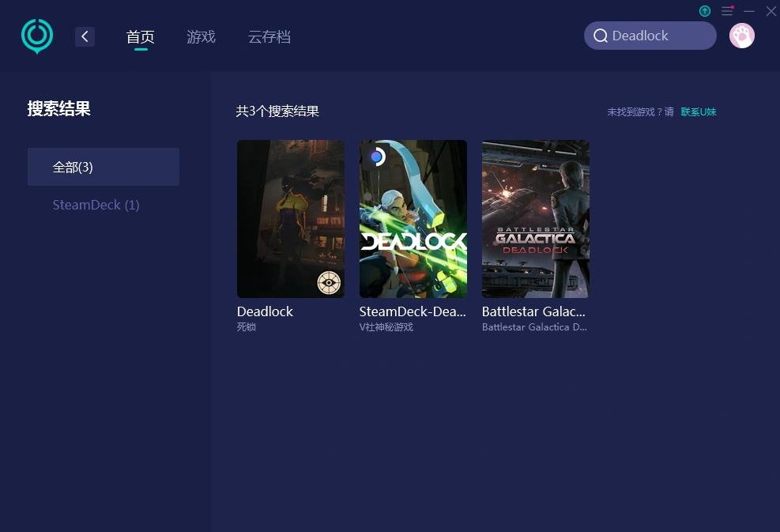Image resolution: width=780 pixels, height=532 pixels.
Task: Open the Battlestar Galactica Deadlock cover
Action: click(535, 219)
